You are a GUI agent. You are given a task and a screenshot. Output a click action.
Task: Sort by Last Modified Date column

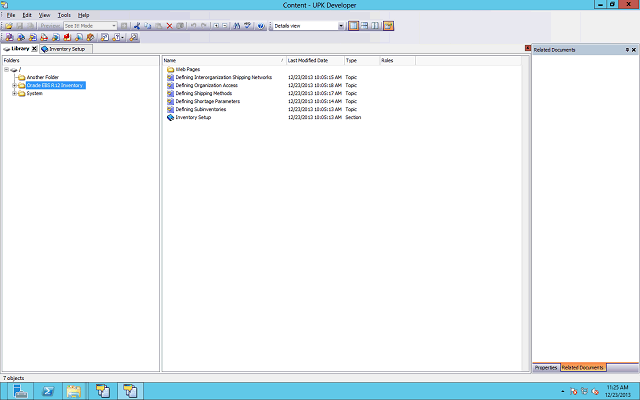308,60
